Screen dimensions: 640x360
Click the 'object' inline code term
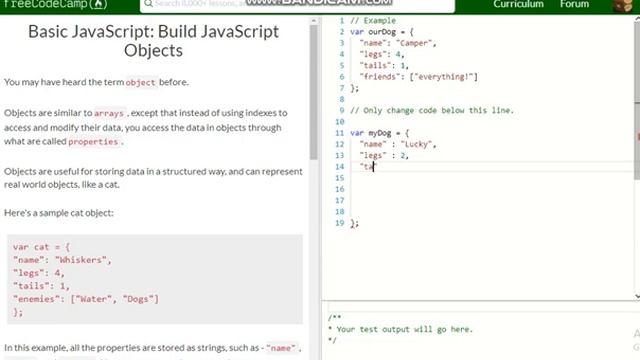[140, 82]
